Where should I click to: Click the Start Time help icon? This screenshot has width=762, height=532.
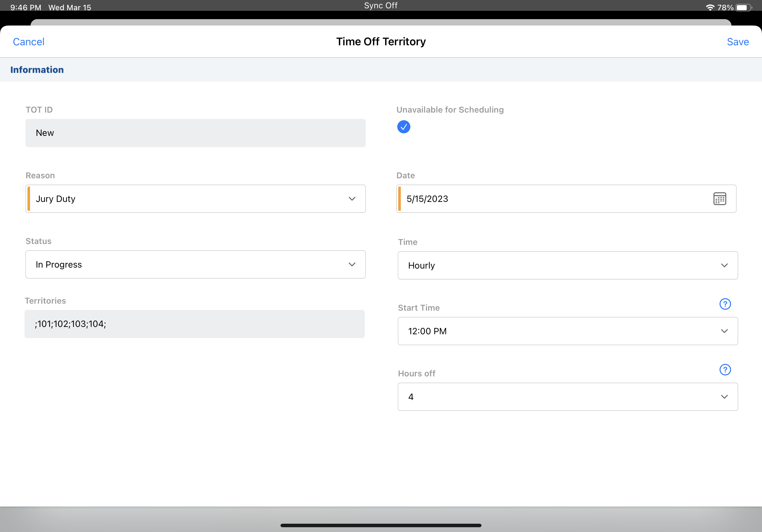(x=725, y=304)
